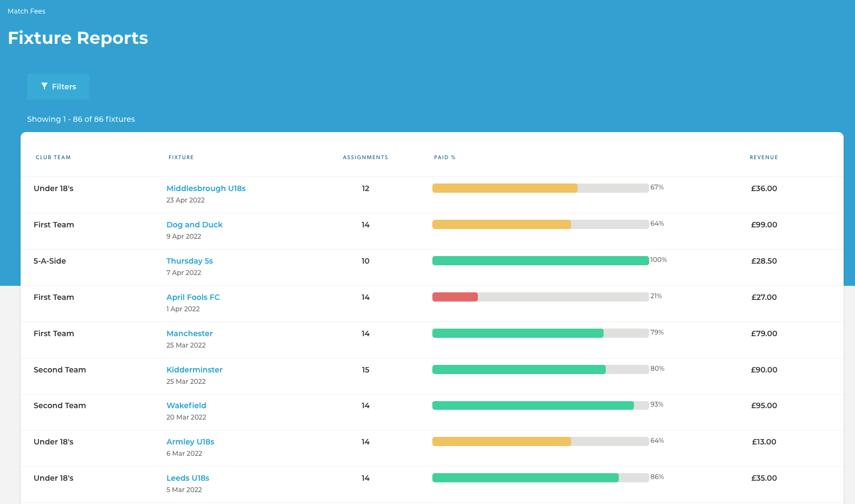The image size is (855, 504).
Task: Click the Fixture Reports page heading
Action: [78, 38]
